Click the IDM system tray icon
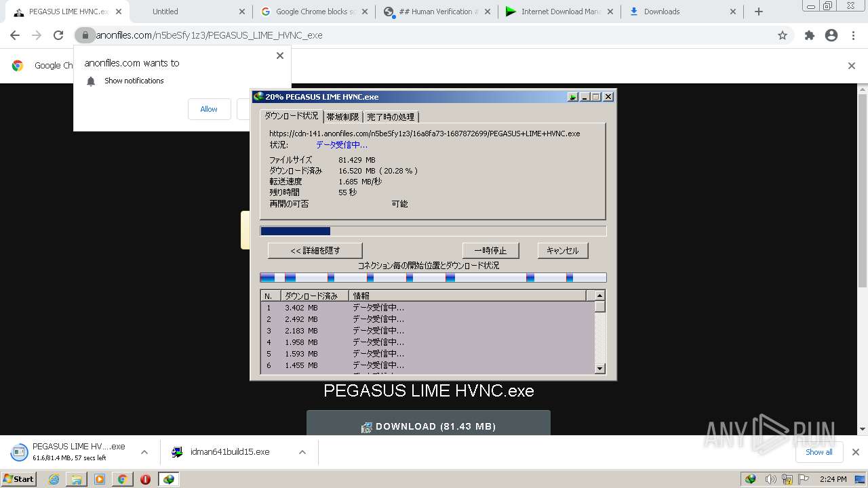This screenshot has height=488, width=868. click(751, 479)
